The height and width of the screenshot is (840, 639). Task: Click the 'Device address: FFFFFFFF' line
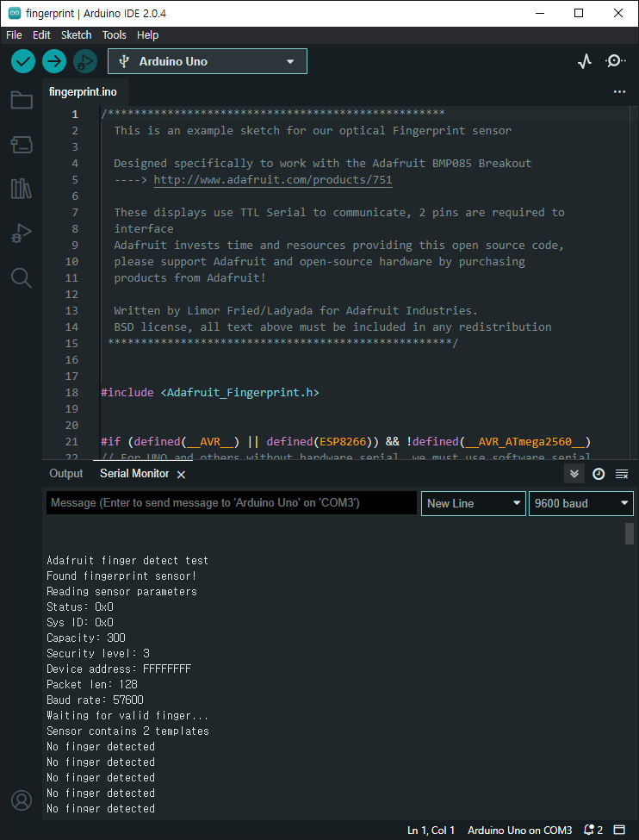coord(119,669)
